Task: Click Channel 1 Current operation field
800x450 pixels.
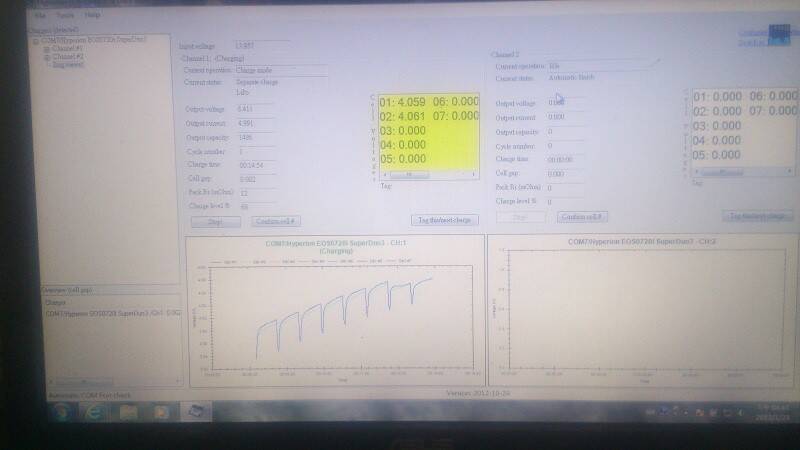Action: tap(281, 70)
